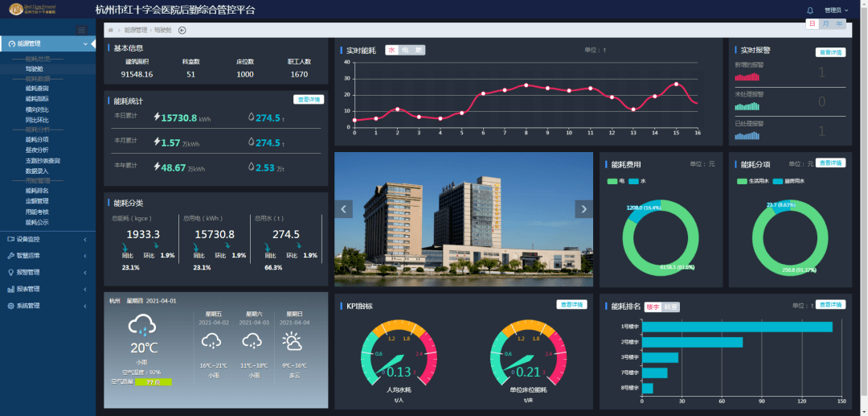Click the 人均水耗 gauge
The width and height of the screenshot is (868, 416).
399,355
